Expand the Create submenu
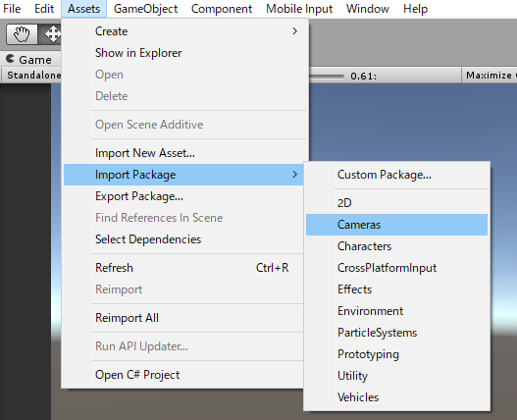The height and width of the screenshot is (420, 517). (183, 31)
